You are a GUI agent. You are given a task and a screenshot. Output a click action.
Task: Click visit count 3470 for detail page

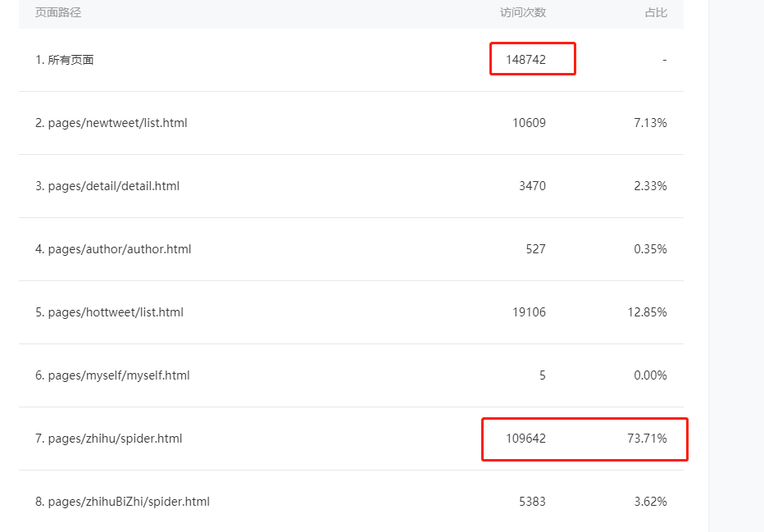pos(533,186)
